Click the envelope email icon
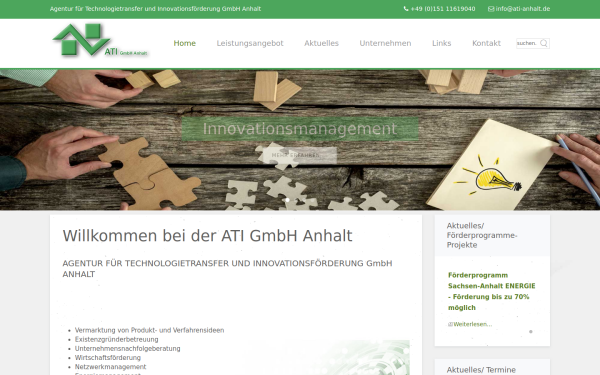600x375 pixels. (491, 9)
